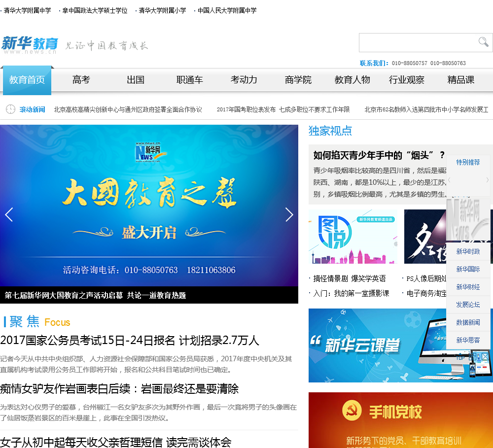Open the 北京市62名教师入选 scrolling headline
This screenshot has height=448, width=493.
click(x=426, y=109)
